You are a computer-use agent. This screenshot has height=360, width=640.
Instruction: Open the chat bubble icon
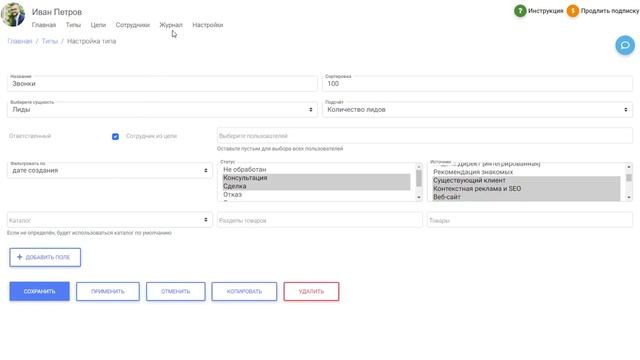625,45
